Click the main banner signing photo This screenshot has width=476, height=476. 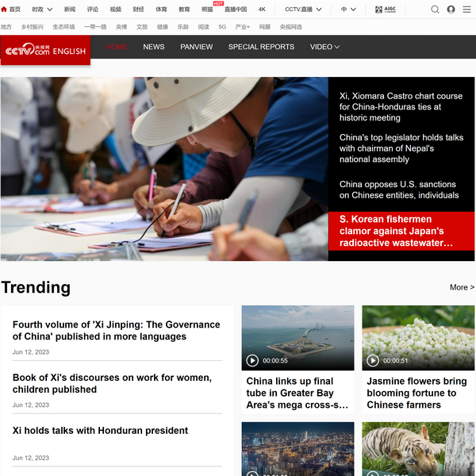pos(164,169)
